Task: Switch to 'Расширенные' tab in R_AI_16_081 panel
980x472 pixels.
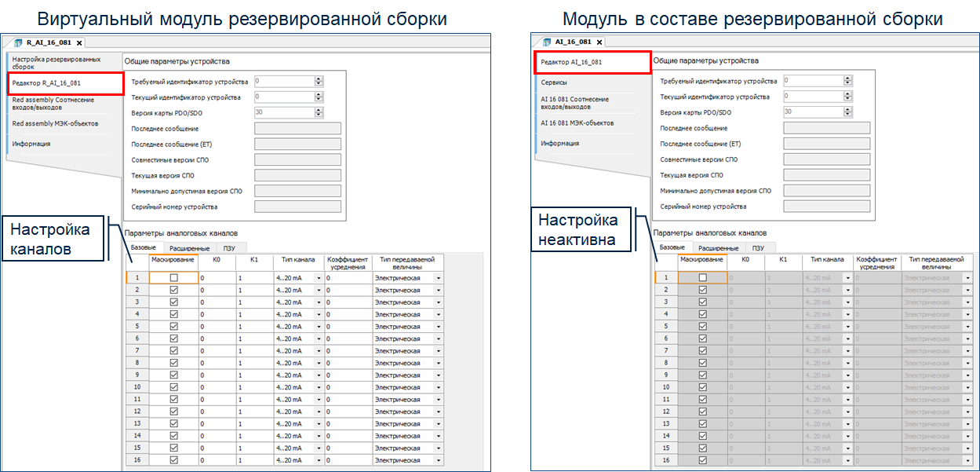Action: 188,248
